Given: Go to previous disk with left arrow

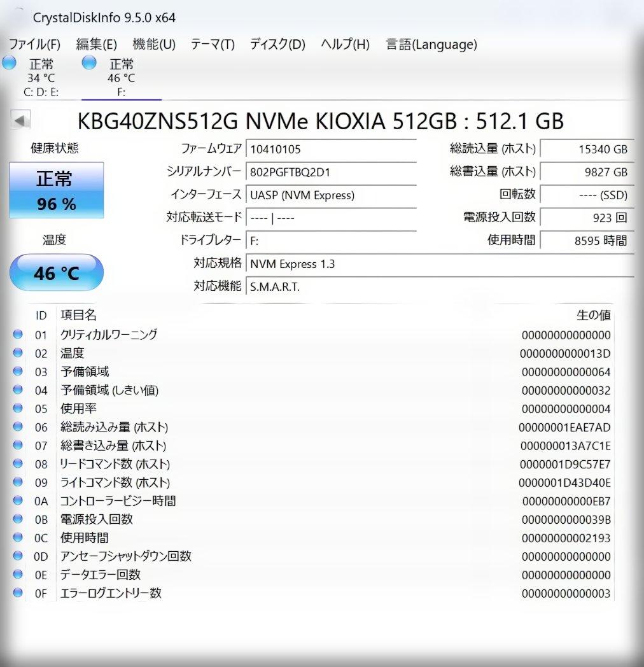Looking at the screenshot, I should click(x=20, y=120).
